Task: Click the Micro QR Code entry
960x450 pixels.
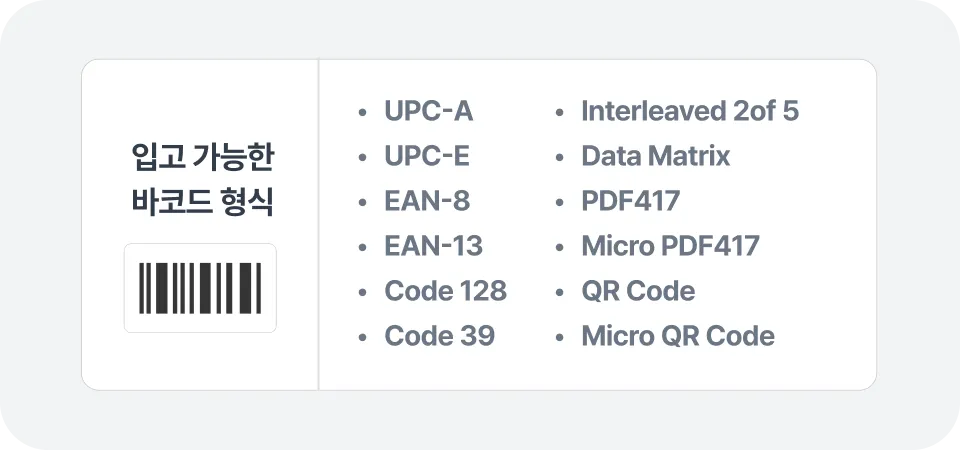Action: click(x=677, y=336)
